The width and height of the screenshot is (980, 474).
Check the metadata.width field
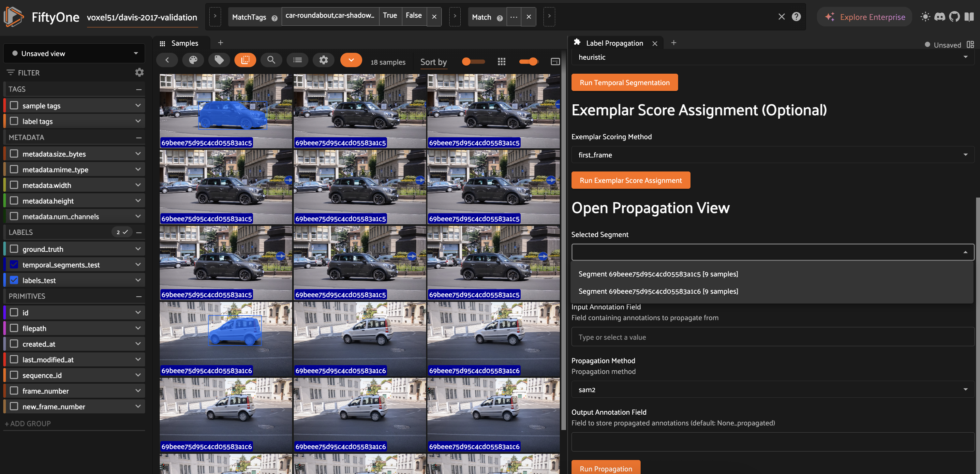click(x=14, y=185)
